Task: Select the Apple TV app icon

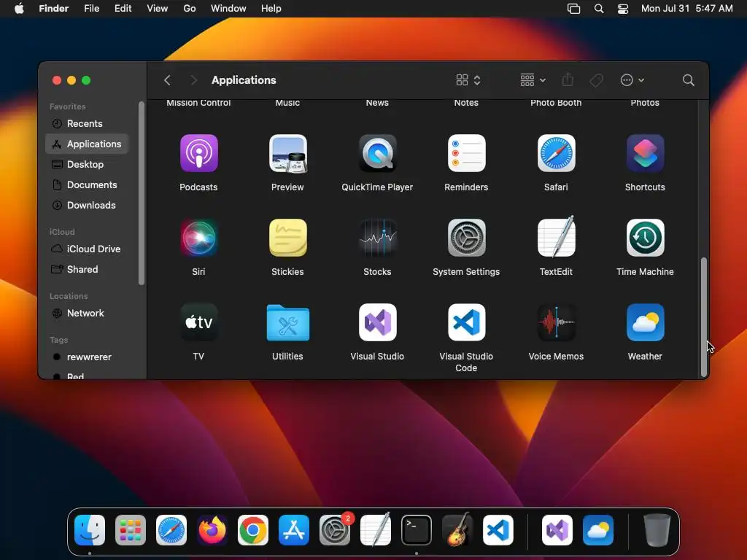Action: pyautogui.click(x=198, y=322)
